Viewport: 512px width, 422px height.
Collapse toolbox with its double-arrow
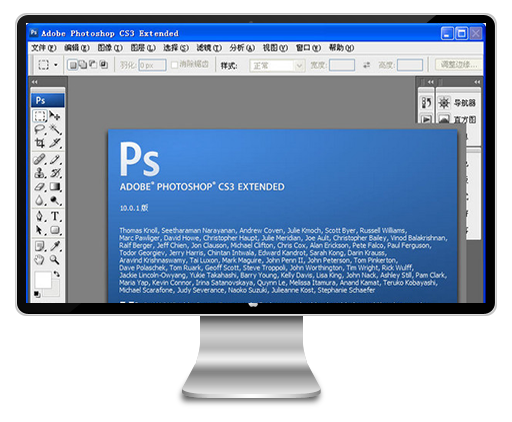click(x=35, y=82)
